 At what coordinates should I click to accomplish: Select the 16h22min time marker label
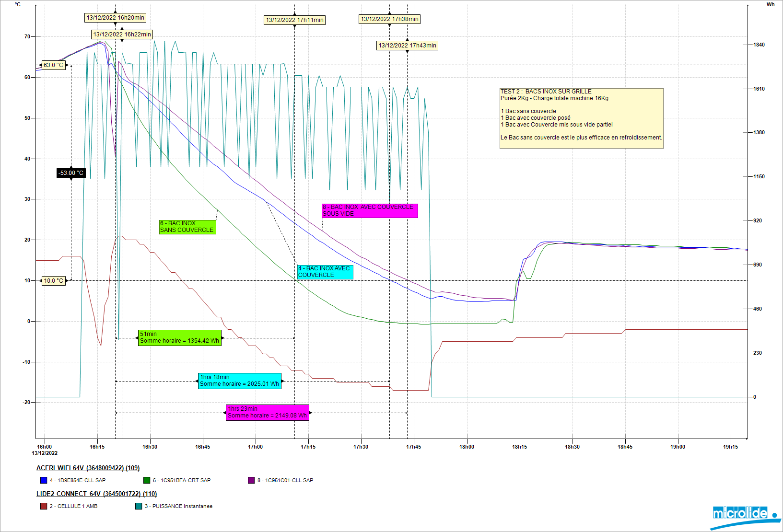[122, 35]
